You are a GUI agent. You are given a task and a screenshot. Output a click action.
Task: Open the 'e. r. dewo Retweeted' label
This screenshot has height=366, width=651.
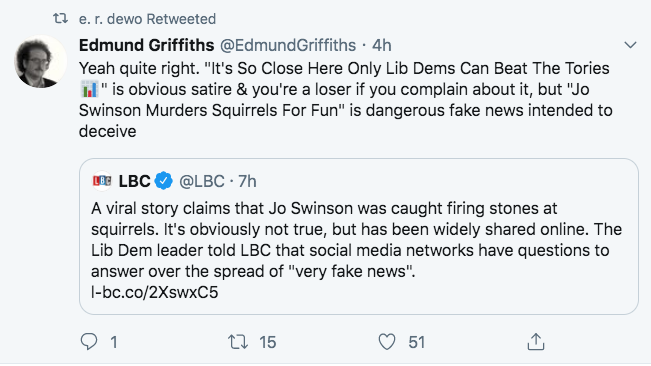[147, 19]
